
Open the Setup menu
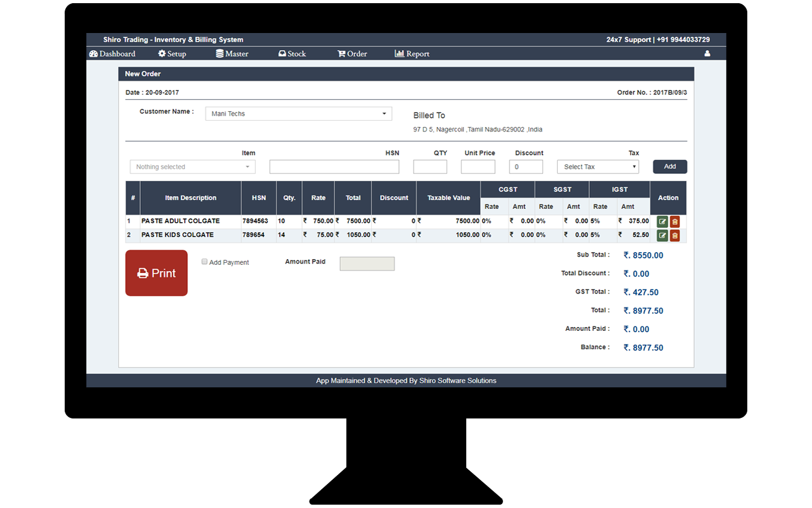point(172,54)
